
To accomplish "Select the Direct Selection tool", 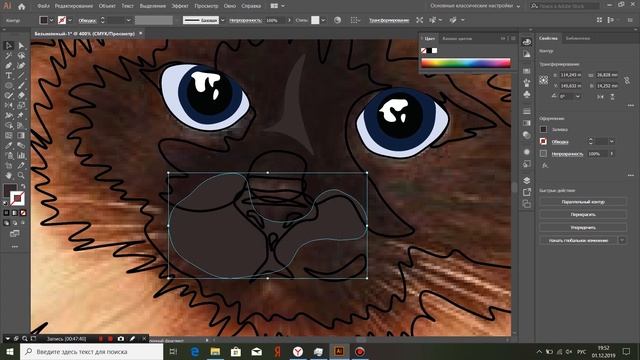I will (21, 45).
